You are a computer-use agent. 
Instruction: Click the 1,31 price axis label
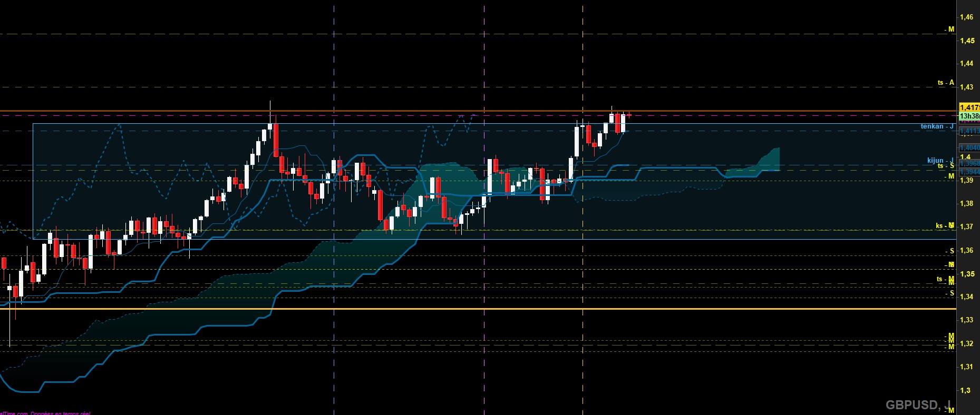coord(967,367)
